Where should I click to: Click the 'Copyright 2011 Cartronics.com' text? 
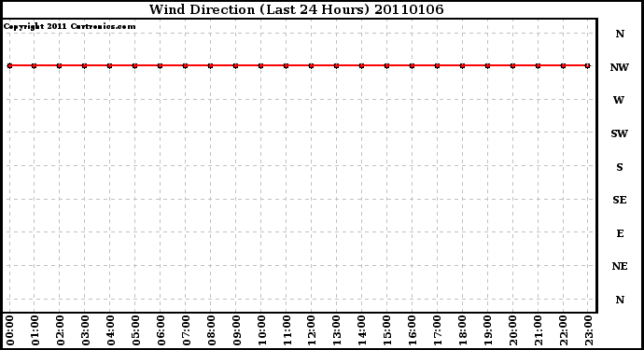point(69,27)
